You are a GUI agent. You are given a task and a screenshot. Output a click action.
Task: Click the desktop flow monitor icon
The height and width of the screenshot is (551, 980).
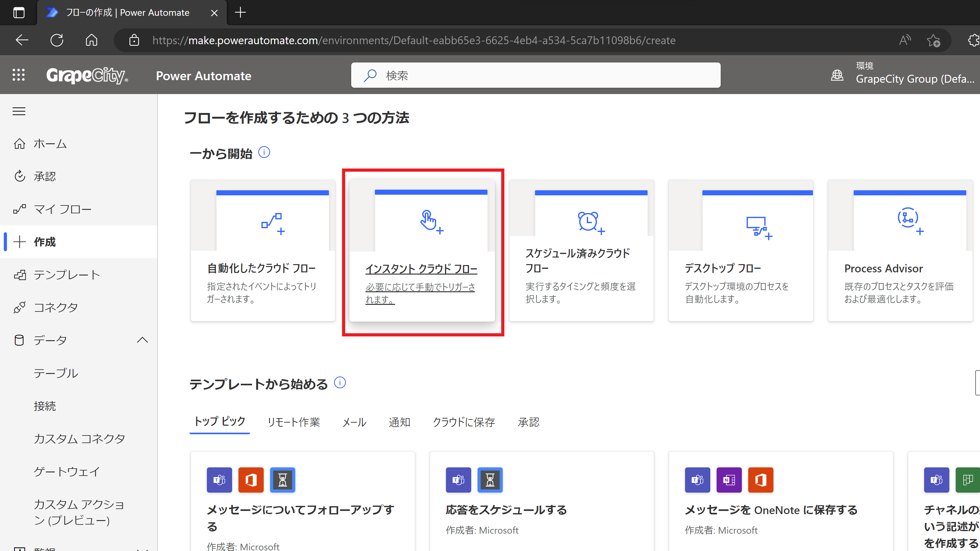[x=759, y=228]
